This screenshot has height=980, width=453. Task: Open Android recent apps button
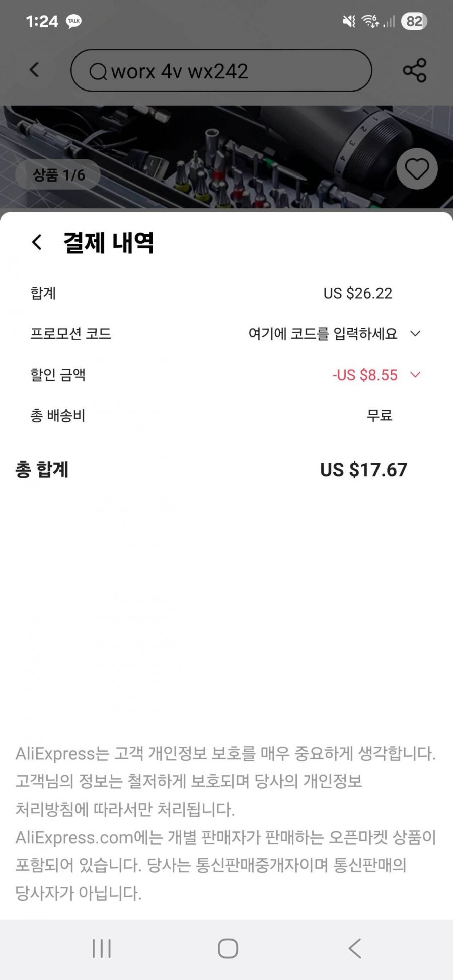coord(102,949)
